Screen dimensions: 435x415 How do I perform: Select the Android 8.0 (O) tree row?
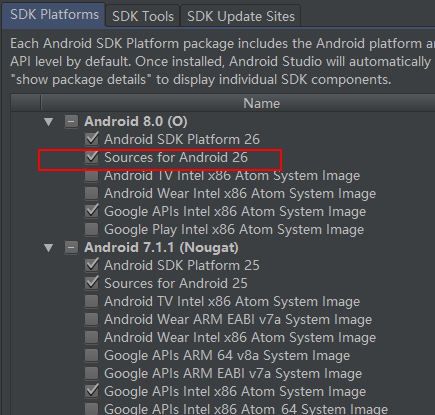[x=223, y=121]
